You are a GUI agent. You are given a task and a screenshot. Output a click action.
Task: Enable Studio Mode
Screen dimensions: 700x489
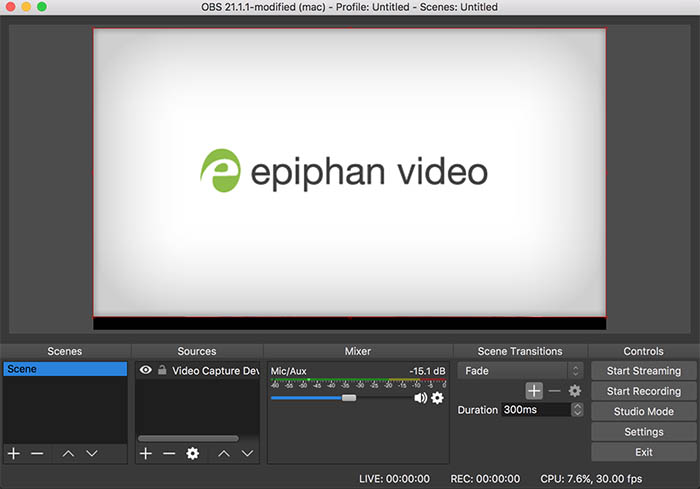pos(644,411)
